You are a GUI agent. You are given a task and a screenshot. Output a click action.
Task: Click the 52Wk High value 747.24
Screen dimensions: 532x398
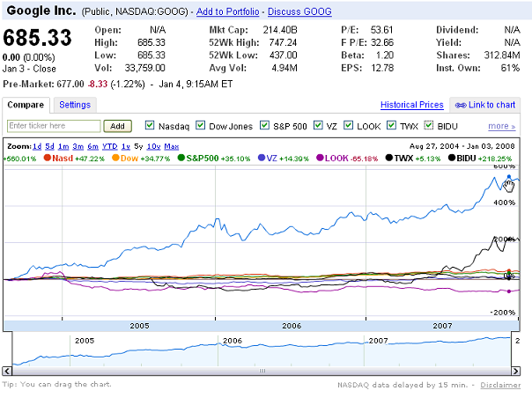283,43
